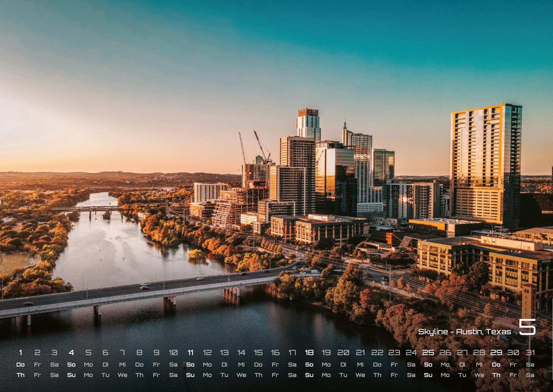Select day number 14

(x=241, y=353)
